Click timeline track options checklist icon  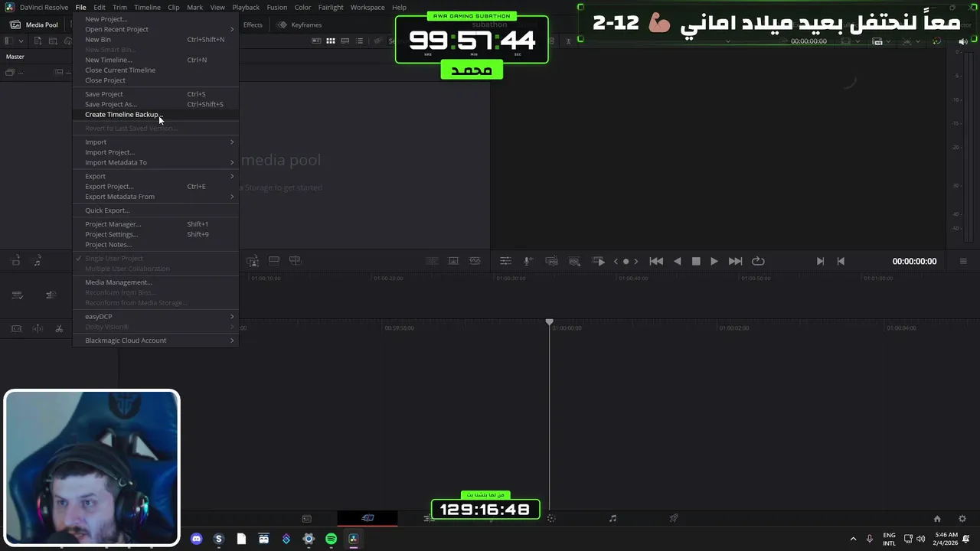(x=17, y=295)
